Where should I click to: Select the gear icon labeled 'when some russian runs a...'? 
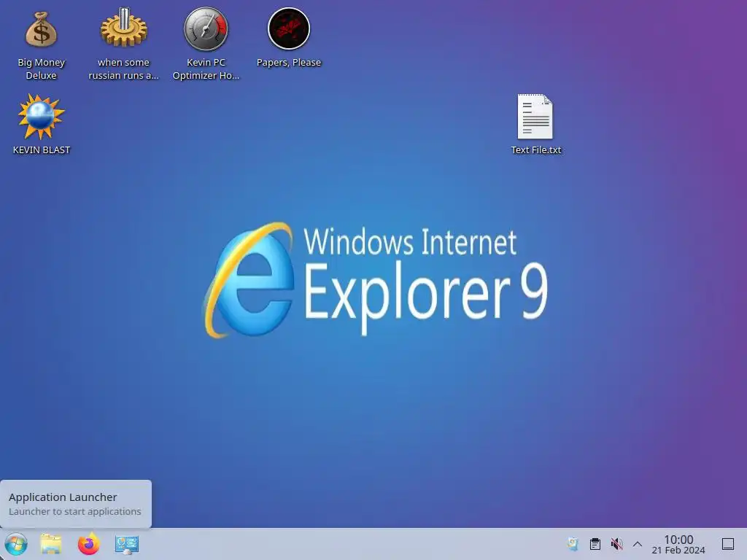pos(123,28)
